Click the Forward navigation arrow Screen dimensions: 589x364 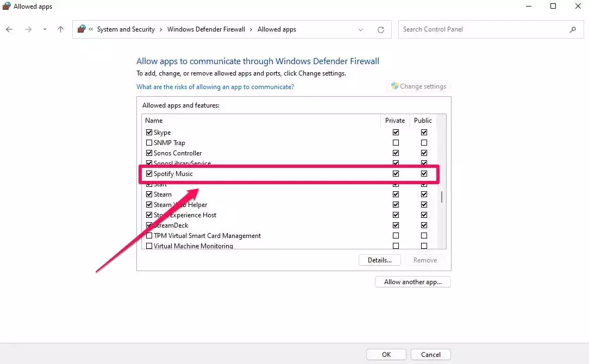tap(28, 29)
